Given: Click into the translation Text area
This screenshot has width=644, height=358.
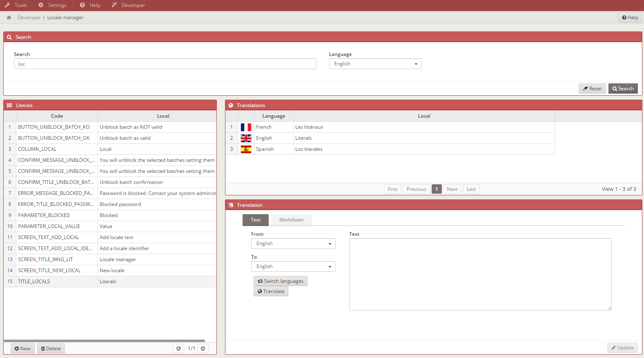Looking at the screenshot, I should pos(480,274).
